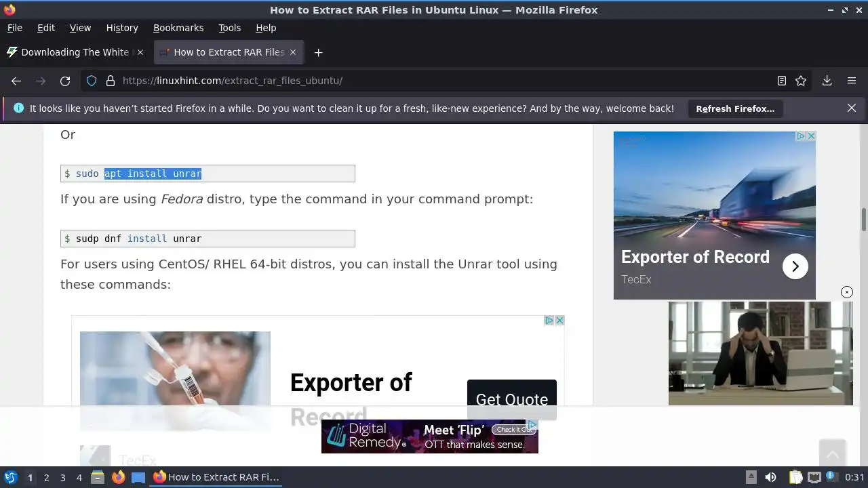This screenshot has width=868, height=488.
Task: Open Firefox downloads panel
Action: pos(827,81)
